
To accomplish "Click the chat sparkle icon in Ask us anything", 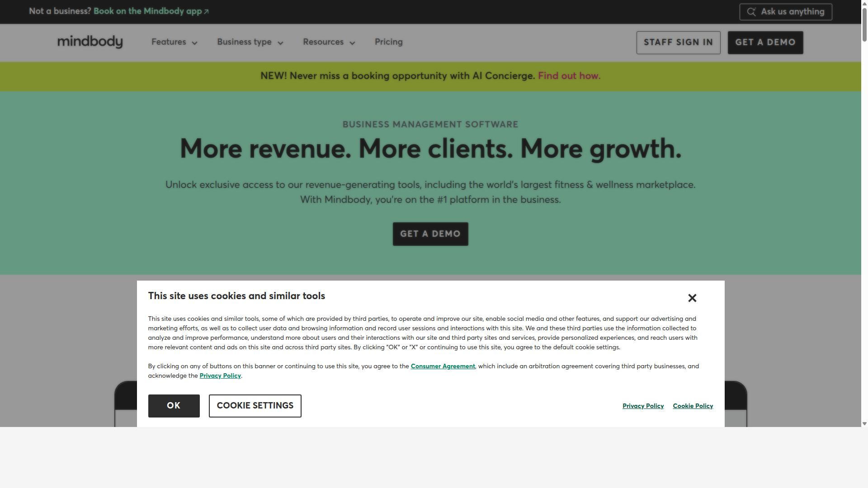I will [x=751, y=12].
